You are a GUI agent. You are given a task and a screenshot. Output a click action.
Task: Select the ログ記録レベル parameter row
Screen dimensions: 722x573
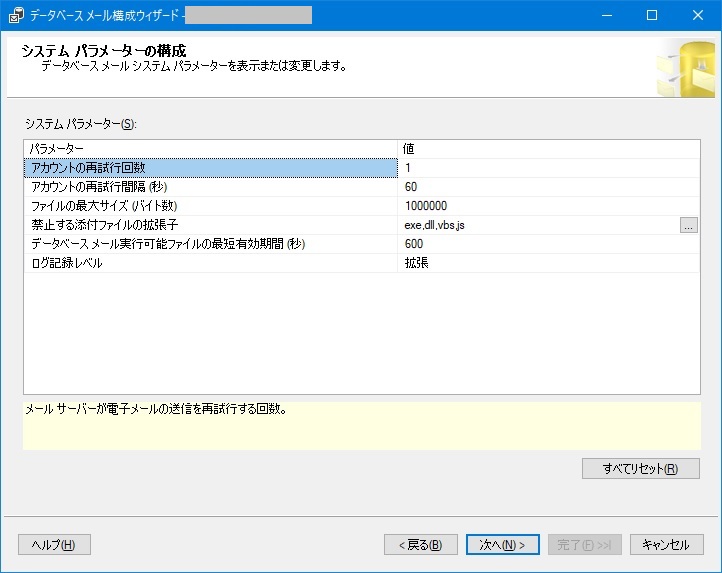click(x=210, y=263)
